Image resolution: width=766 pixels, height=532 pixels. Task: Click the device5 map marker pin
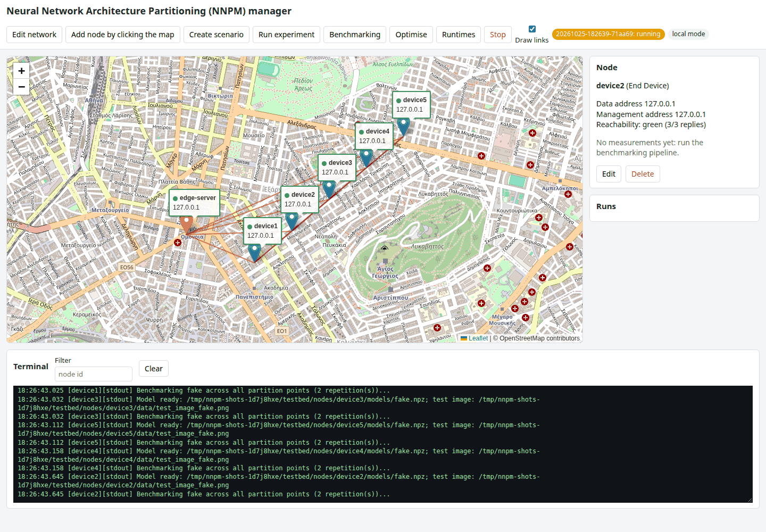pyautogui.click(x=404, y=127)
